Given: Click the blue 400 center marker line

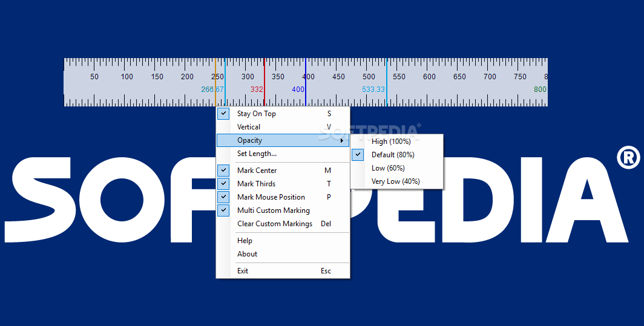Looking at the screenshot, I should click(306, 82).
